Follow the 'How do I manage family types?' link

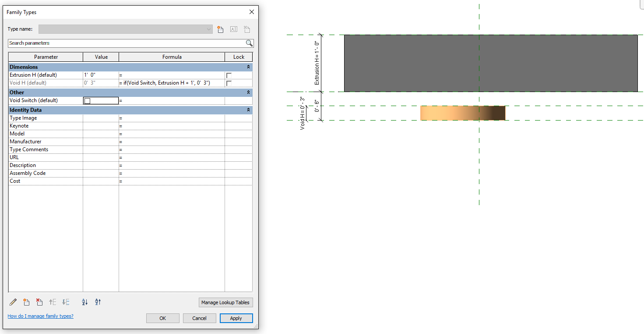(x=40, y=316)
